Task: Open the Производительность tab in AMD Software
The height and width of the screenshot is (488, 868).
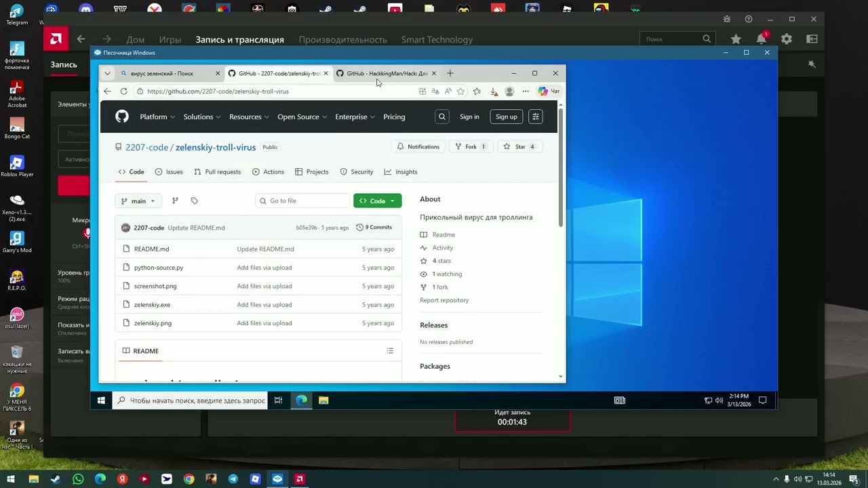Action: [x=343, y=39]
